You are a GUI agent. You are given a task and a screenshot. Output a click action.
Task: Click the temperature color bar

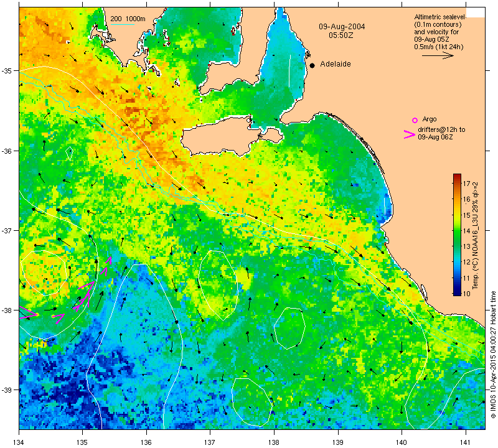click(x=457, y=235)
